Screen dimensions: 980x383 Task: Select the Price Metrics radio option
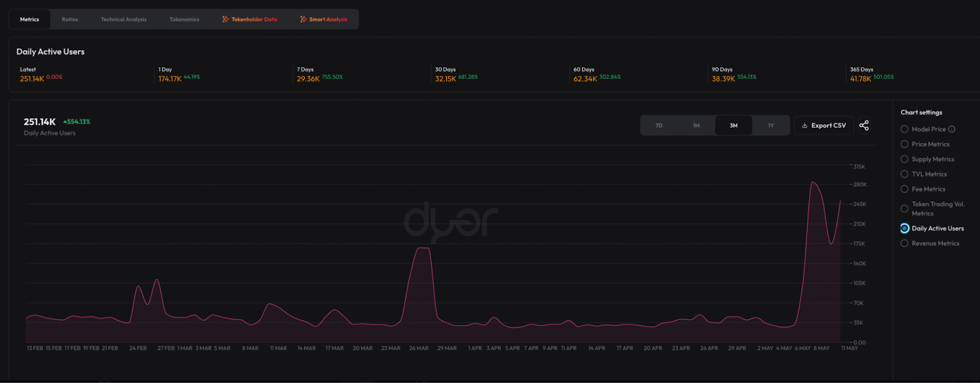click(904, 144)
